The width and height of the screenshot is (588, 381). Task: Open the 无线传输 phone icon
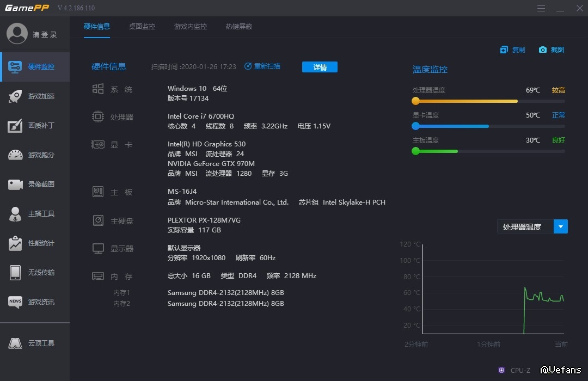click(x=15, y=273)
